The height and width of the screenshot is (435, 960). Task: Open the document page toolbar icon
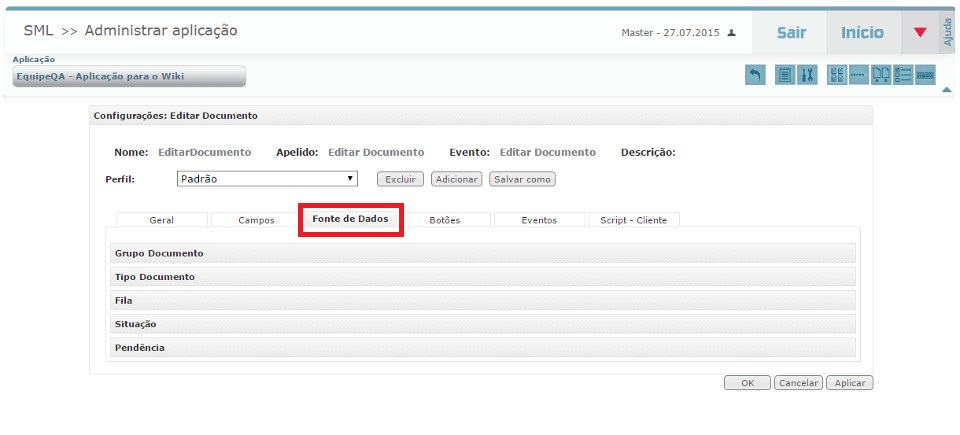(785, 75)
